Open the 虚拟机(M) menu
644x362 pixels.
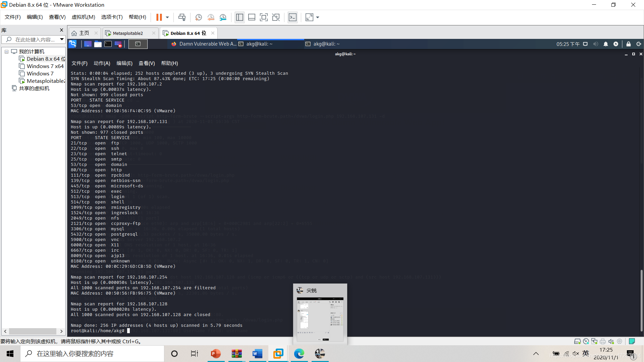[x=83, y=17]
